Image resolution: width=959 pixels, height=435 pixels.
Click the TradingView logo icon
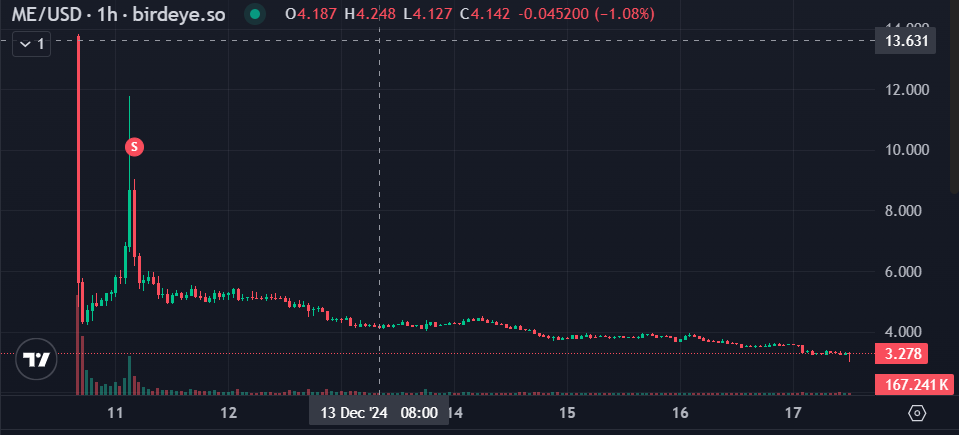pos(36,359)
